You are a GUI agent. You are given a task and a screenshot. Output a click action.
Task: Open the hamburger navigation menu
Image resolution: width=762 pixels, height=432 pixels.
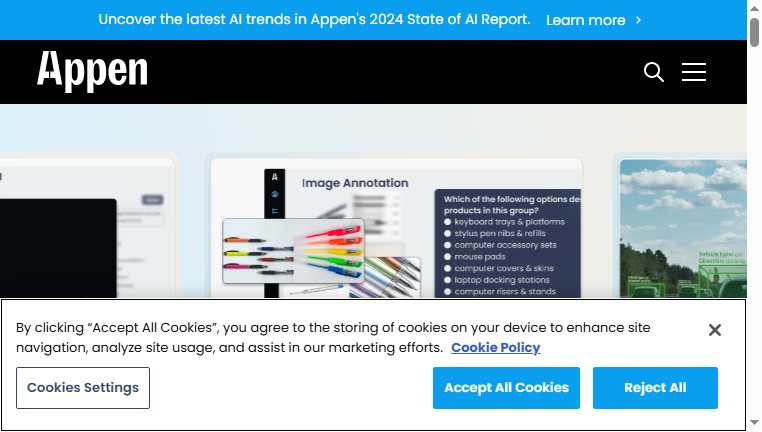coord(693,72)
